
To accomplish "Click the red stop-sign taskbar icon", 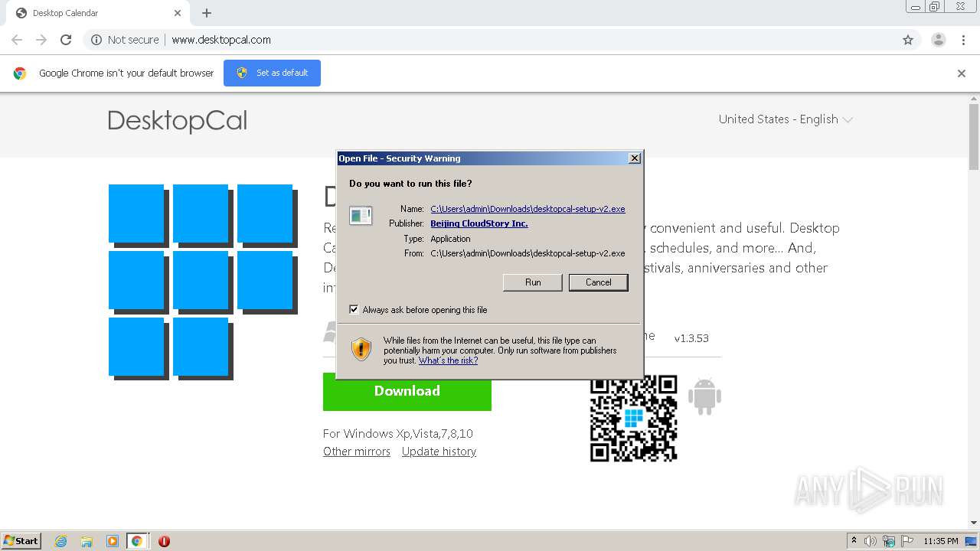I will tap(164, 541).
